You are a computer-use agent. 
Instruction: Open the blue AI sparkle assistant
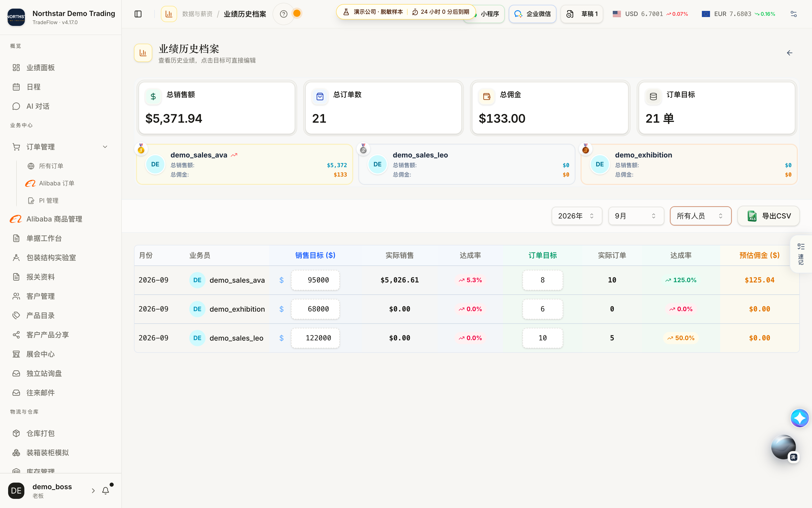point(800,418)
